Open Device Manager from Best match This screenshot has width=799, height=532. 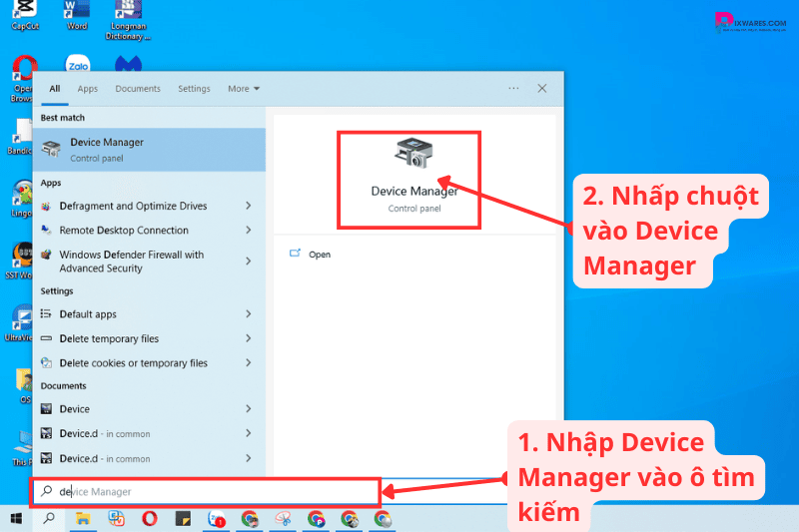(x=150, y=149)
